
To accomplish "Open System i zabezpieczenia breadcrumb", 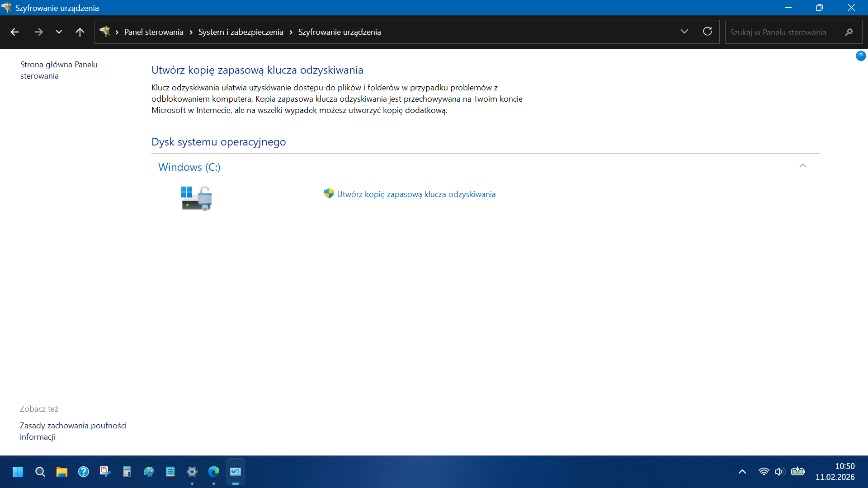I will 241,32.
